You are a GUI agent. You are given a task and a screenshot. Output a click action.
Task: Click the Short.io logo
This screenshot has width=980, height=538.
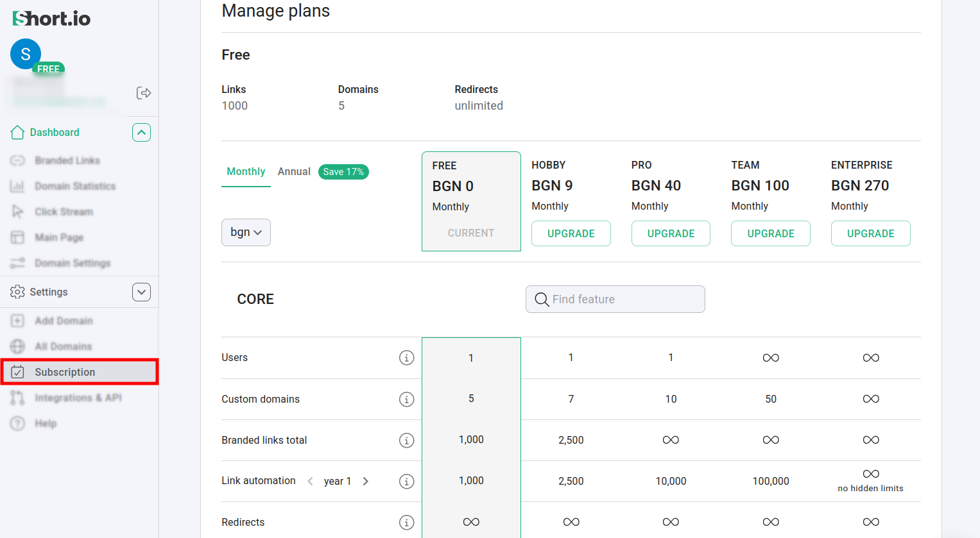point(52,19)
